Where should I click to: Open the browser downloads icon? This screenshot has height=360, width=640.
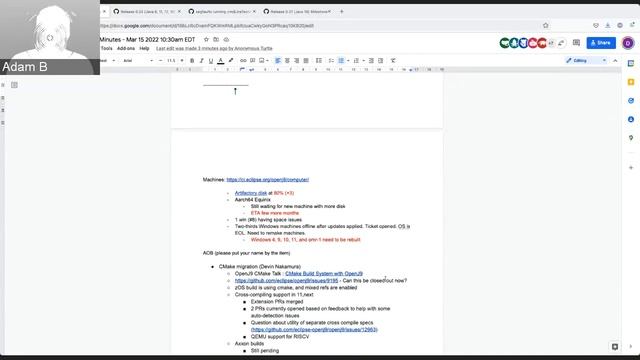tap(608, 25)
